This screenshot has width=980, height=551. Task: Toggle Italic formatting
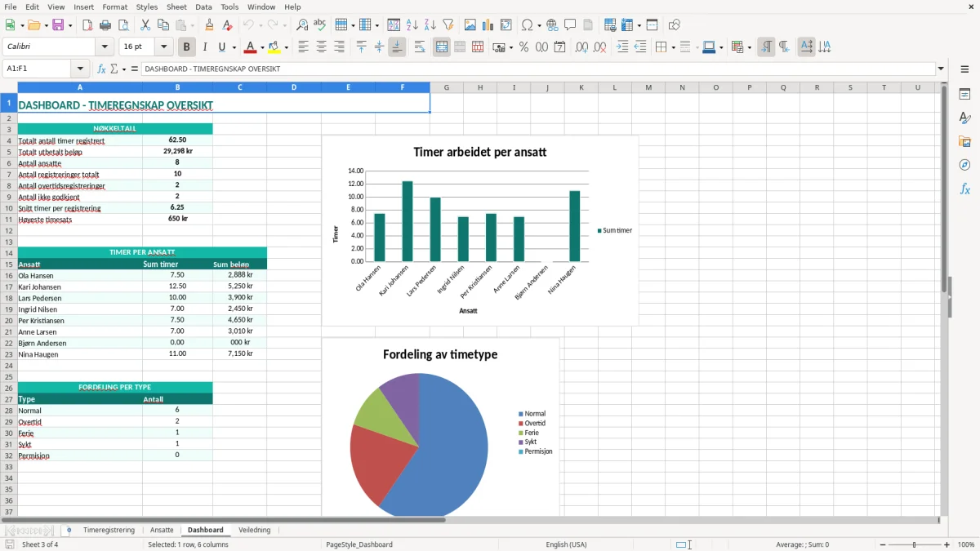[204, 47]
